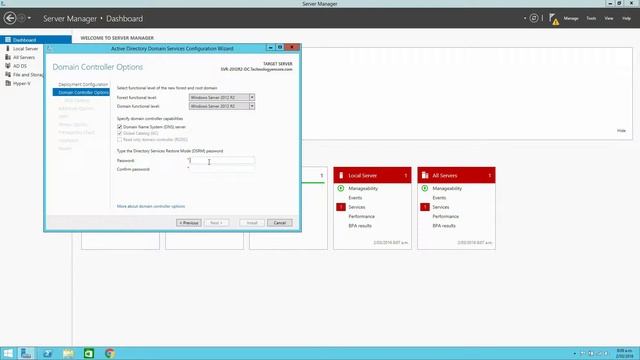
Task: Click Performance in the All Servers tile
Action: [x=445, y=217]
